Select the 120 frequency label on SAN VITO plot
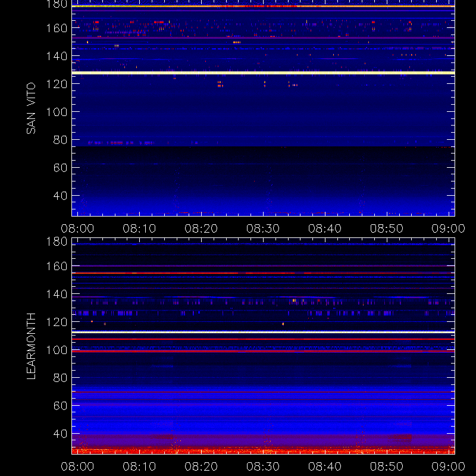The width and height of the screenshot is (476, 476). tap(57, 84)
